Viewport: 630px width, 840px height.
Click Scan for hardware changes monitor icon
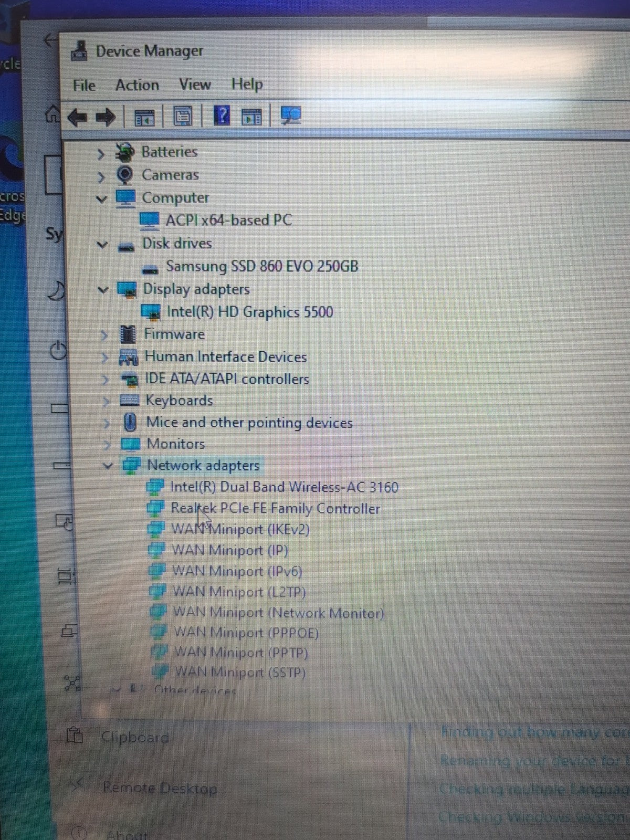pyautogui.click(x=291, y=115)
